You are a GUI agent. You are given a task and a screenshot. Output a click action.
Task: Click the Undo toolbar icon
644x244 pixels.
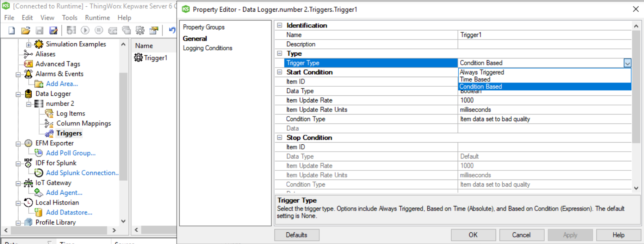point(172,30)
